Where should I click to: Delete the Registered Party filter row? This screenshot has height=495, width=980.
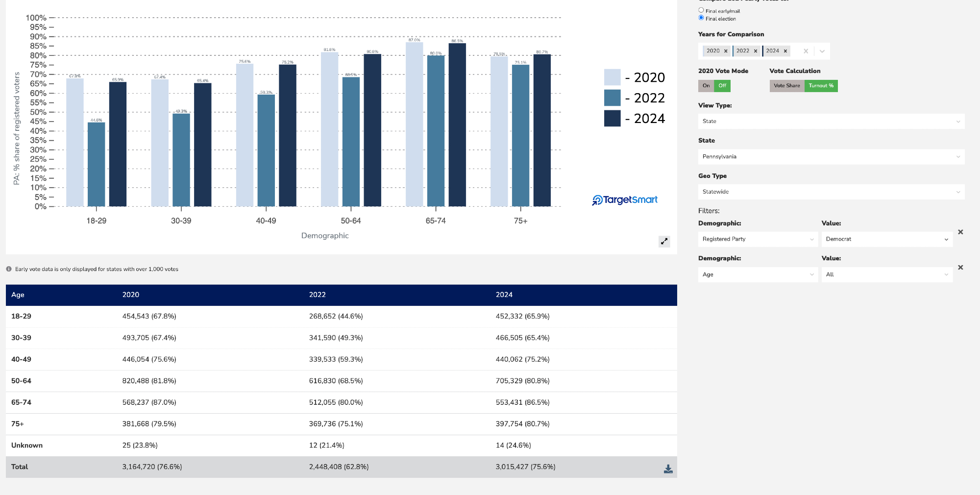[x=960, y=232]
